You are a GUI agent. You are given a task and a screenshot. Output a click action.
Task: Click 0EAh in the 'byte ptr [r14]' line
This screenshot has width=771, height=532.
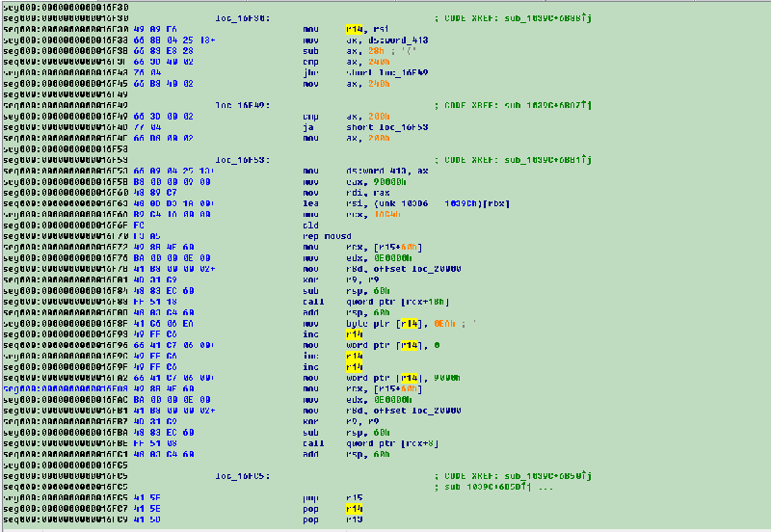(444, 324)
